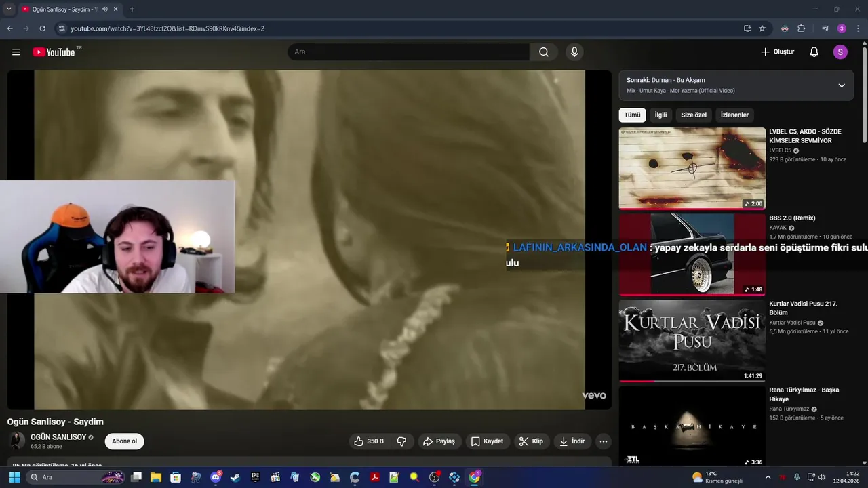Open the BBS 2.0 Remix car thumbnail

point(692,255)
